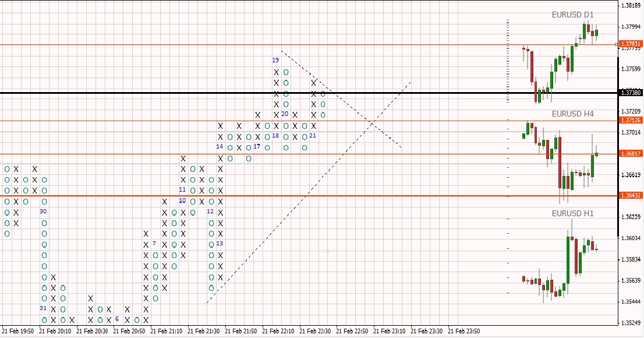Click the day marker 19 atop the X column

[x=275, y=60]
